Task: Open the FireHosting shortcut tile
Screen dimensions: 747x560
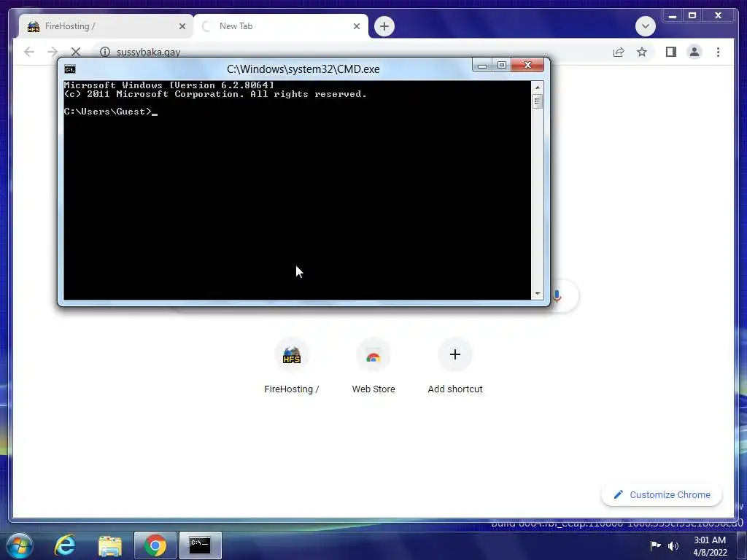Action: click(292, 367)
